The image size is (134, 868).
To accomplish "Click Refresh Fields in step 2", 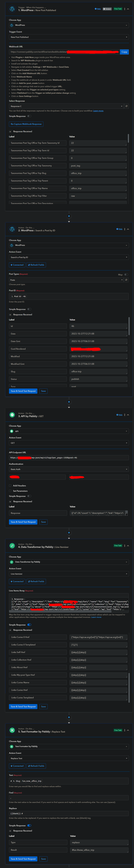I will pyautogui.click(x=36, y=265).
